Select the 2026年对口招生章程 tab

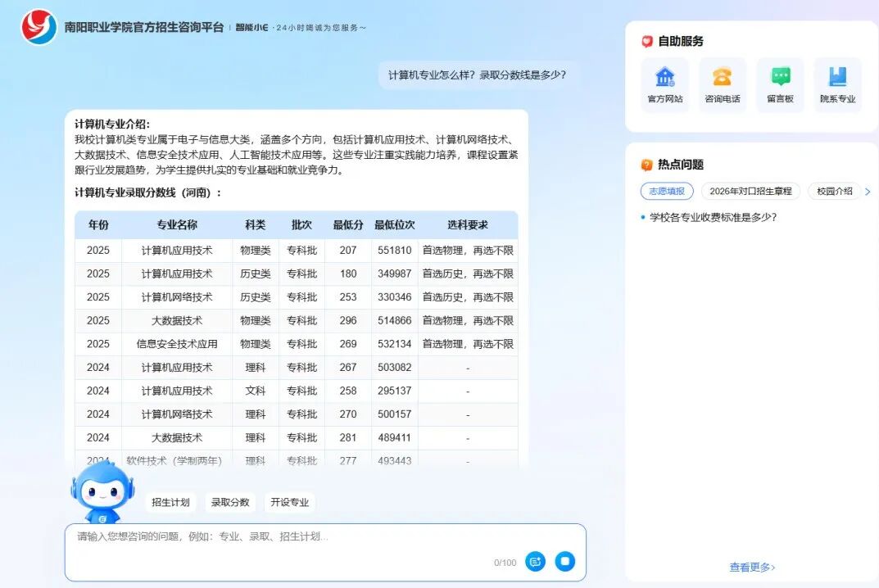(x=750, y=191)
